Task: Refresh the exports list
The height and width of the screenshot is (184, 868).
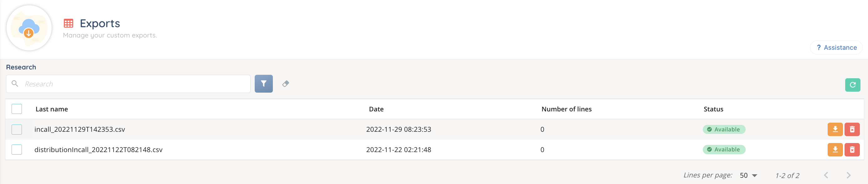Action: point(852,85)
